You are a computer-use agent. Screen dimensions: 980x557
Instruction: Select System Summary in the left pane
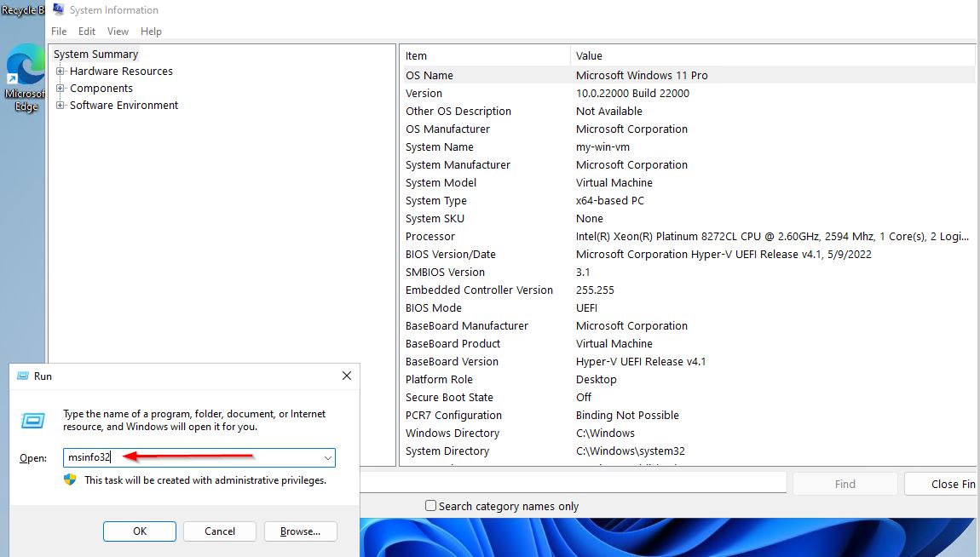click(x=95, y=54)
